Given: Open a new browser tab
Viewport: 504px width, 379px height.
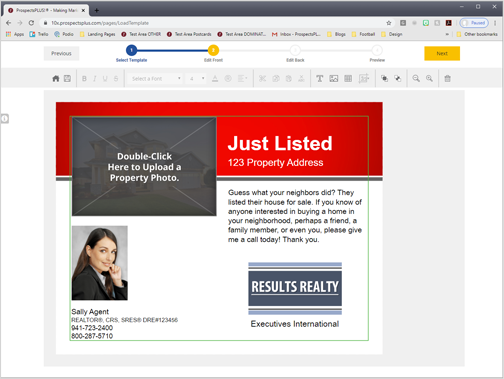Looking at the screenshot, I should click(x=96, y=10).
